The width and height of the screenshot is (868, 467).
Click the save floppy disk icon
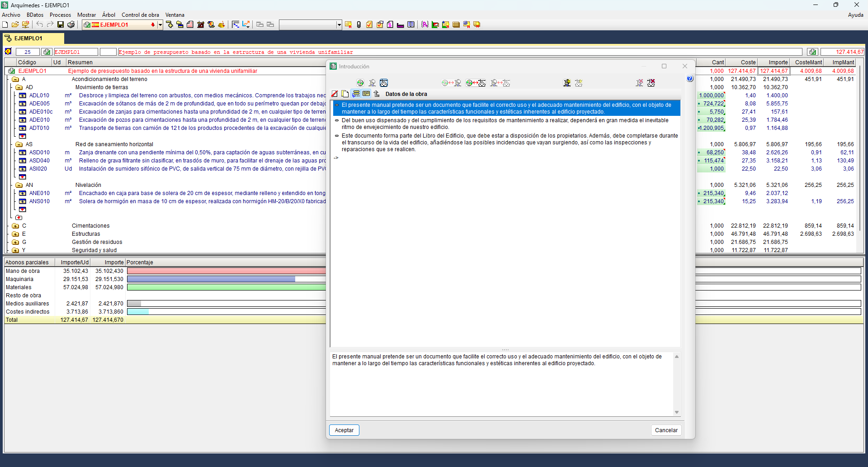click(x=61, y=24)
